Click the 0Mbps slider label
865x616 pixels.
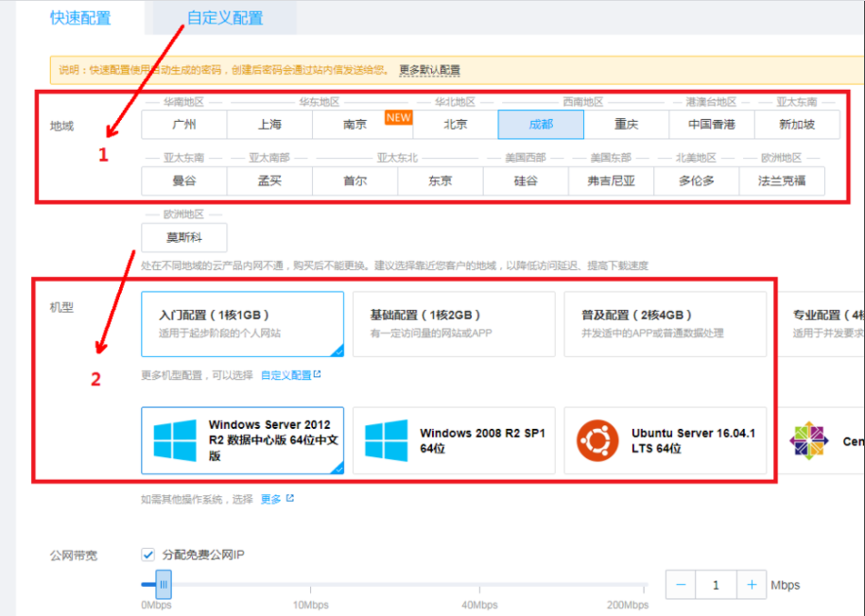click(156, 605)
